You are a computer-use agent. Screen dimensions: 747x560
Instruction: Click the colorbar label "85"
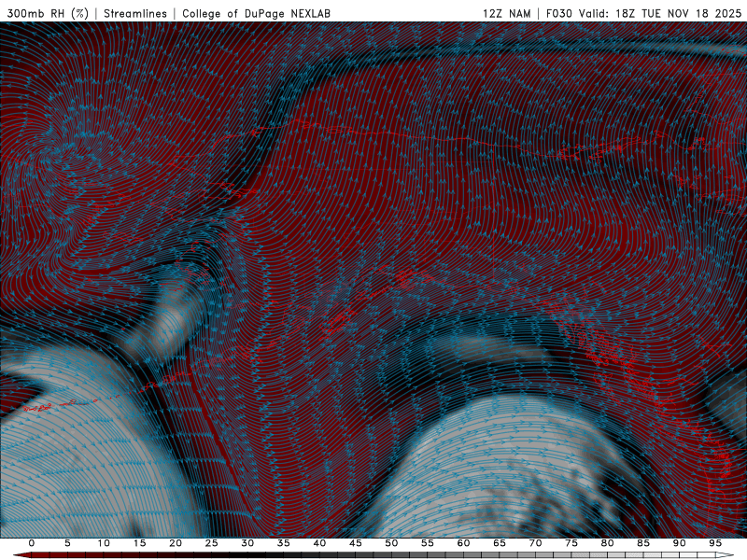tap(643, 543)
